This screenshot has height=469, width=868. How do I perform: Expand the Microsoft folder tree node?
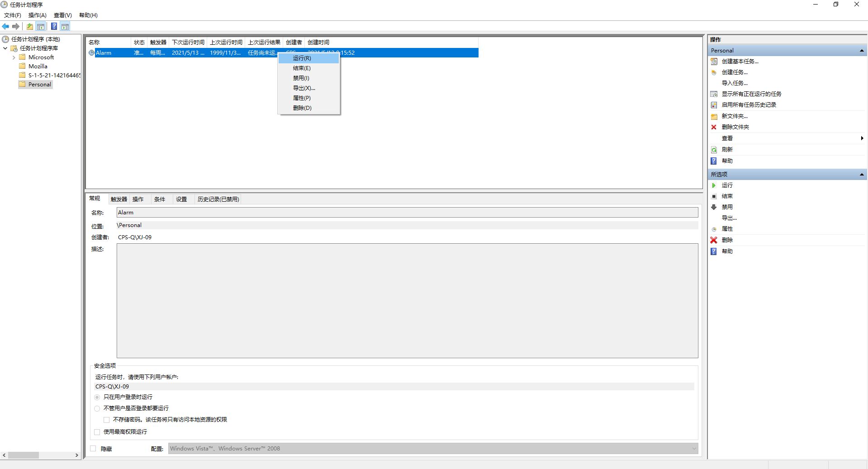point(14,57)
